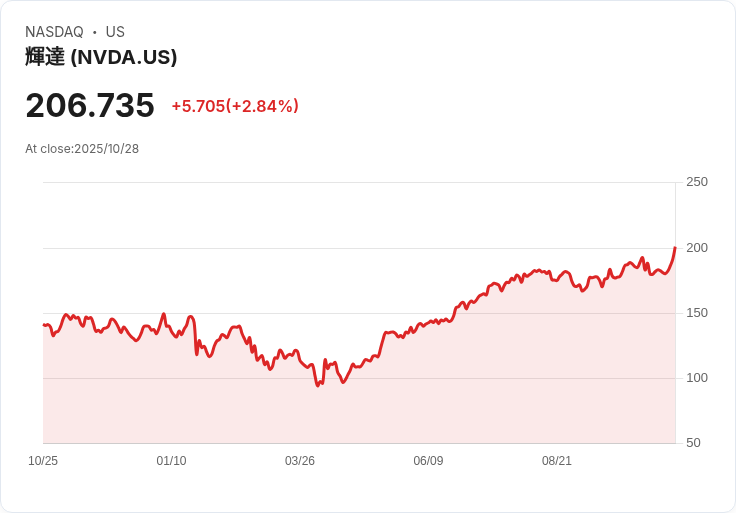Click the 03/26 date on x-axis
This screenshot has height=513, width=736.
coord(300,461)
